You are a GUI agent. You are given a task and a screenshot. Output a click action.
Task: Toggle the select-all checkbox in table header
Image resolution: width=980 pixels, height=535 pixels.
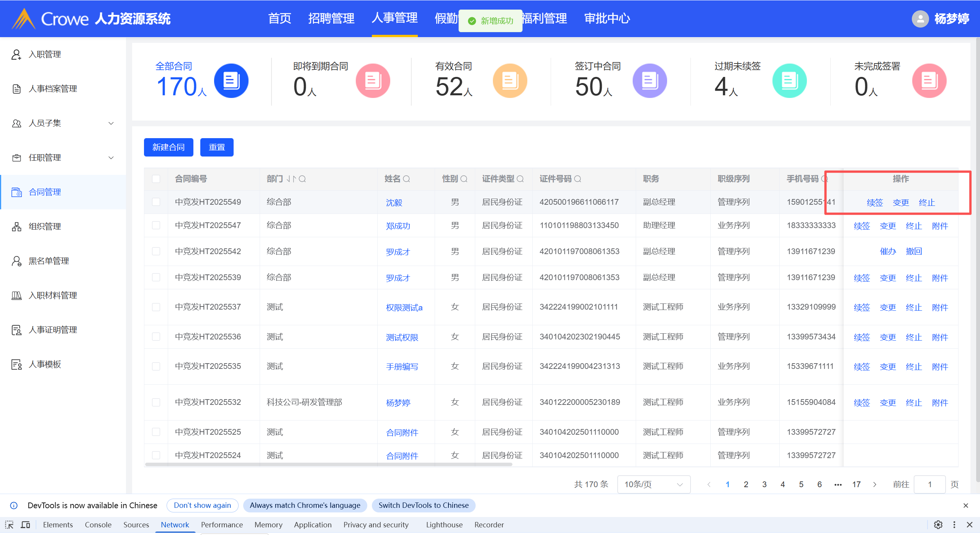pos(156,179)
